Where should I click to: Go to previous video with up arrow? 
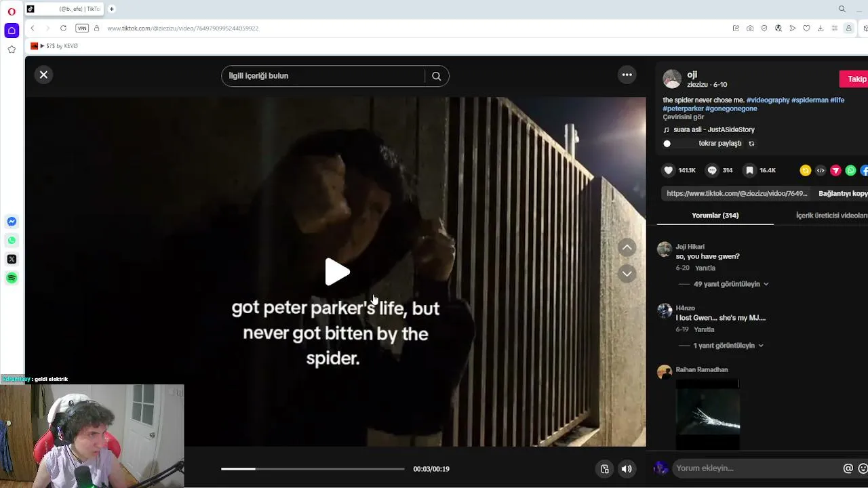(627, 247)
